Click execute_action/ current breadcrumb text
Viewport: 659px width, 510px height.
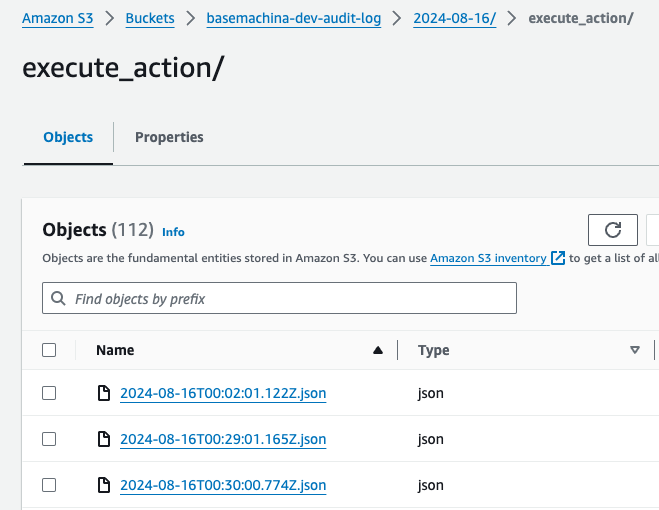pos(580,18)
